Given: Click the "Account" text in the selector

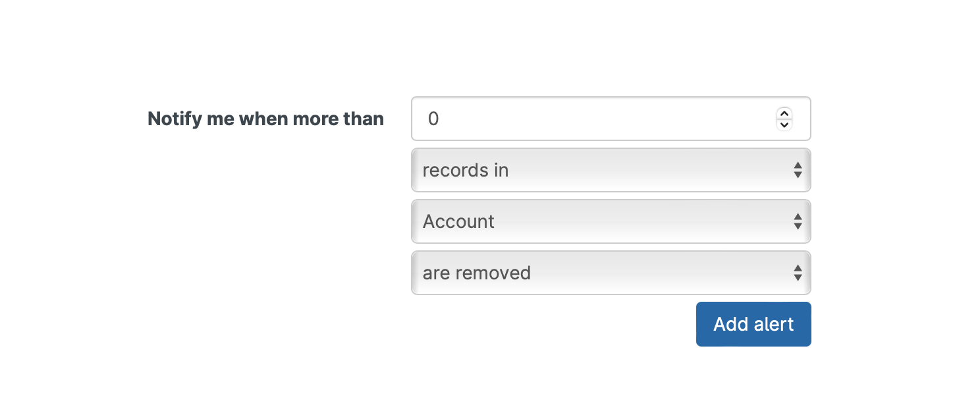Looking at the screenshot, I should tap(458, 222).
